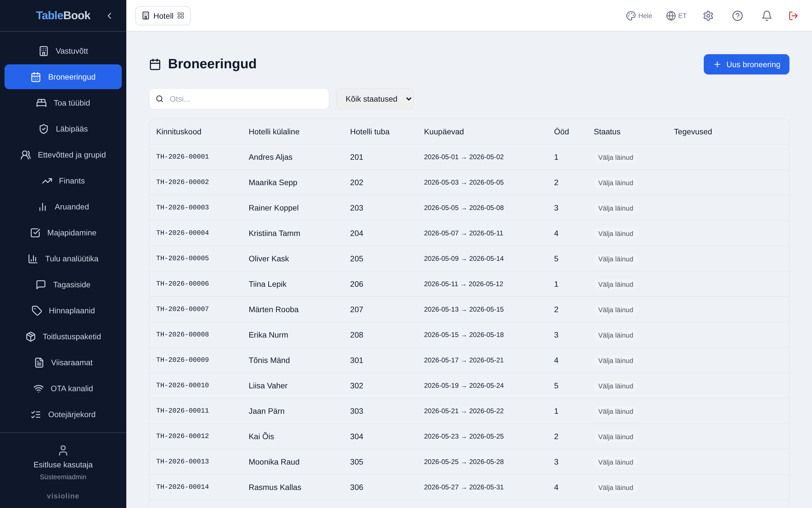The width and height of the screenshot is (812, 508).
Task: Open the Finants menu item
Action: point(63,181)
